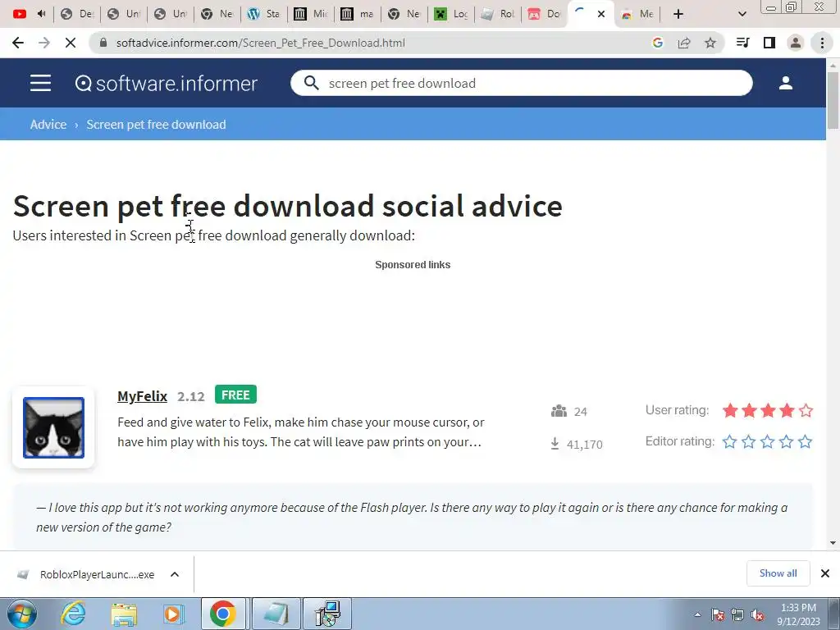Open the site hamburger menu
This screenshot has width=840, height=630.
(41, 83)
